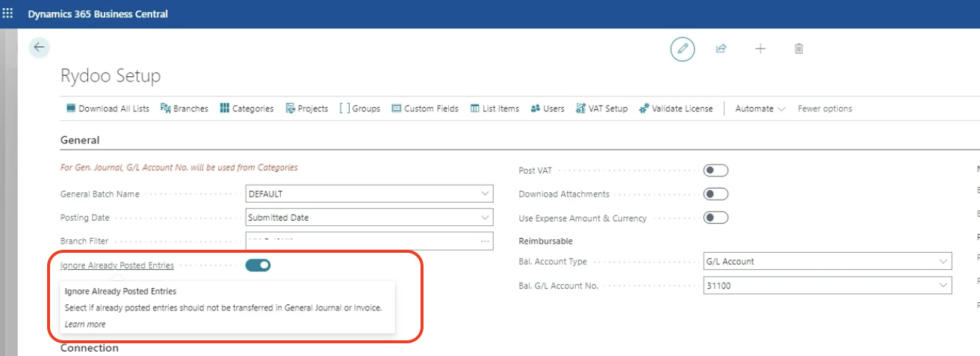Viewport: 980px width, 356px height.
Task: Turn off Ignore Already Posted Entries
Action: tap(258, 265)
